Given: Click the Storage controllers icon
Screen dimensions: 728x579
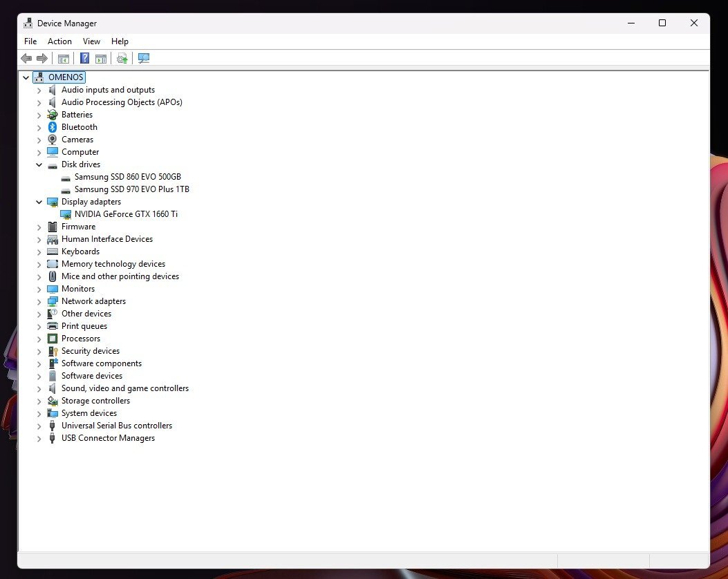Looking at the screenshot, I should pos(53,401).
